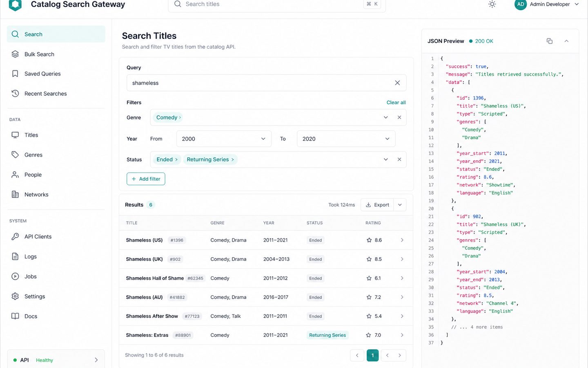The height and width of the screenshot is (368, 588).
Task: Click the star icon for Shameless (US)
Action: tap(369, 240)
